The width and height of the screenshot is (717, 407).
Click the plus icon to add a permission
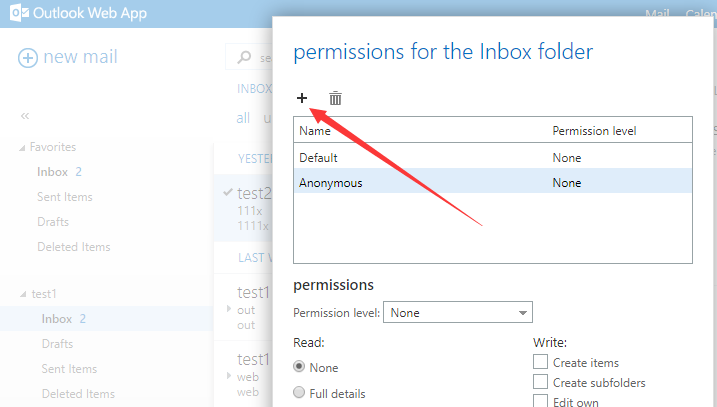coord(302,98)
